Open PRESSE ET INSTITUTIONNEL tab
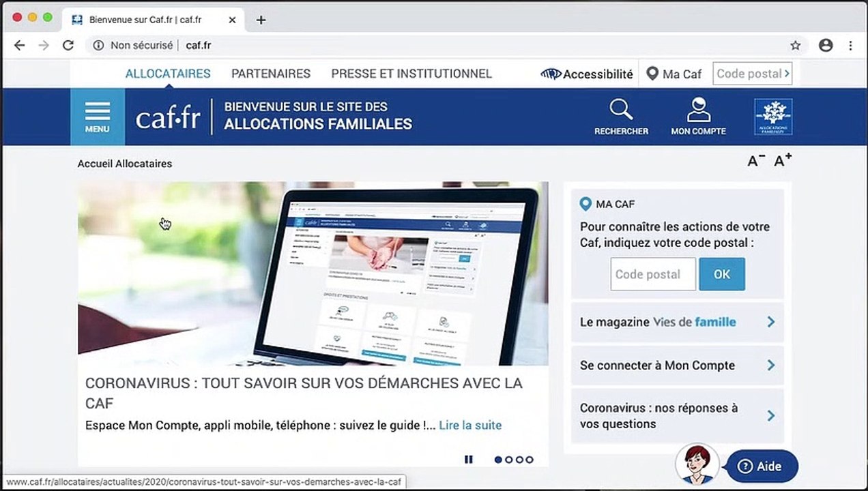This screenshot has width=868, height=491. [x=411, y=74]
